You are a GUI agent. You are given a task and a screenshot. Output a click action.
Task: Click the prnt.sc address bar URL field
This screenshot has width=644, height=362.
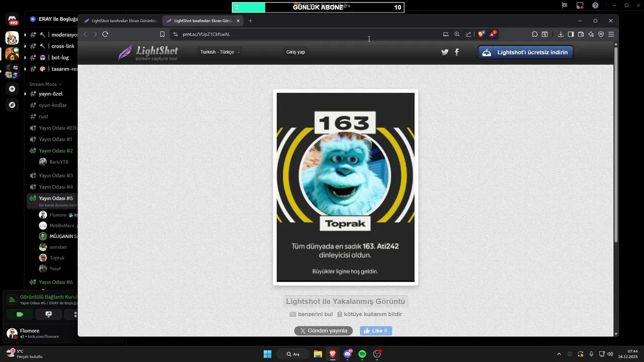click(x=307, y=34)
